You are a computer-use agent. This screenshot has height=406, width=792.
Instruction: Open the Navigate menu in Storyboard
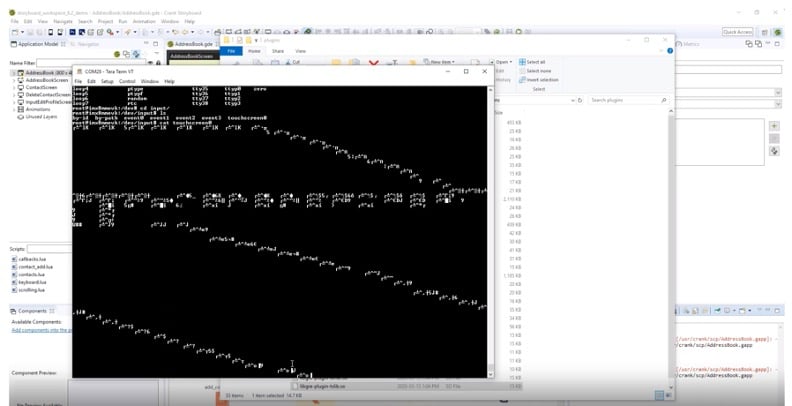point(63,22)
